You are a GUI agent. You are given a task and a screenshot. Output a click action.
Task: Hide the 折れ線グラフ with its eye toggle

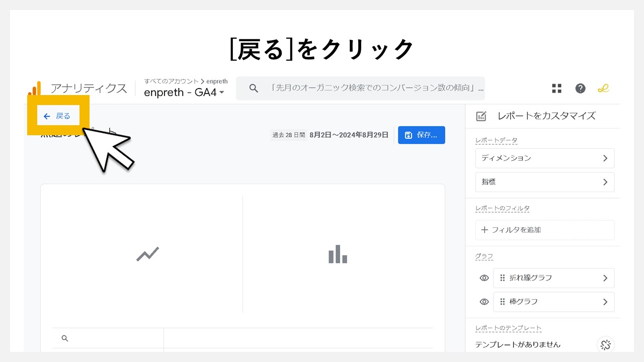[x=484, y=278]
